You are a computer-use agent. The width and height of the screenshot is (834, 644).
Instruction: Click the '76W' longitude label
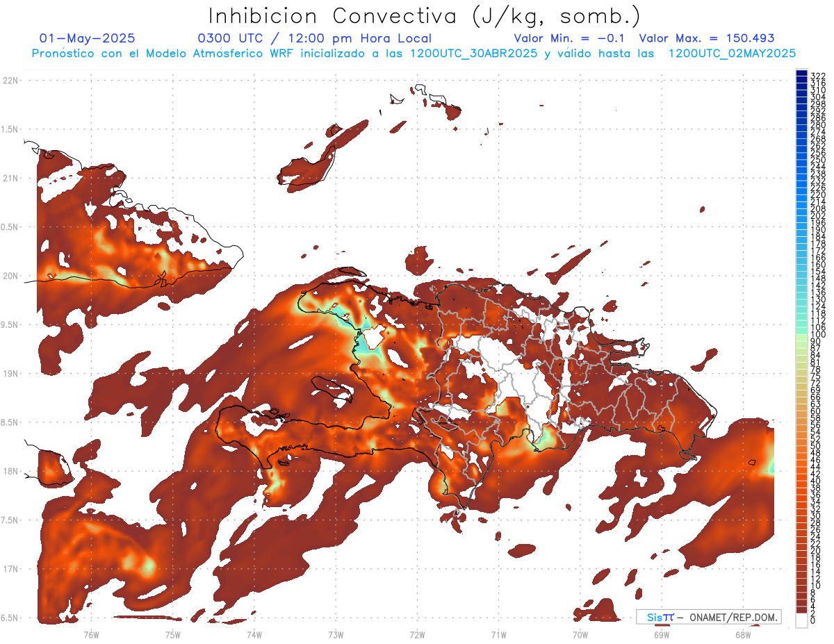91,634
